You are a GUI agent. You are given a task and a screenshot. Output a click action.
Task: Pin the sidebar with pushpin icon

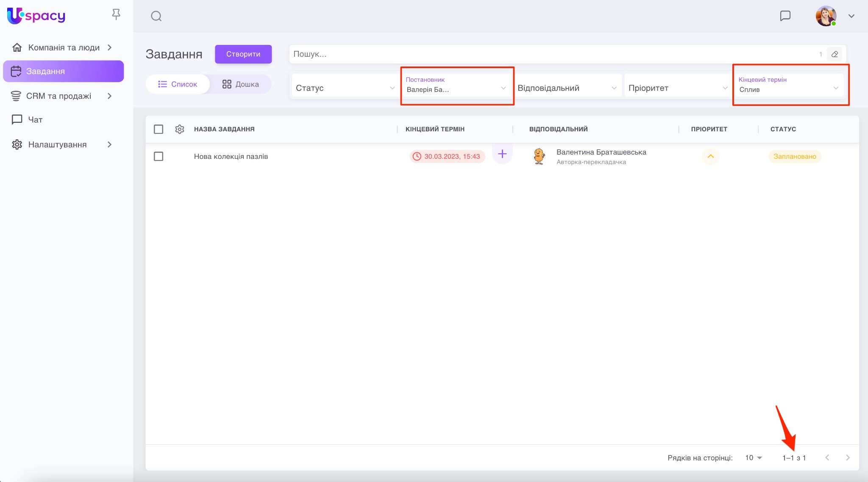pyautogui.click(x=116, y=15)
